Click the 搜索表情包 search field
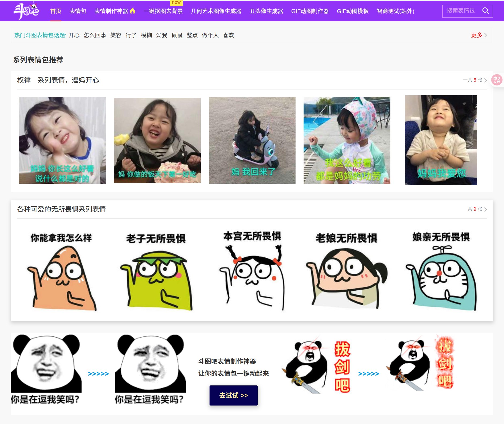The width and height of the screenshot is (504, 424). point(461,11)
